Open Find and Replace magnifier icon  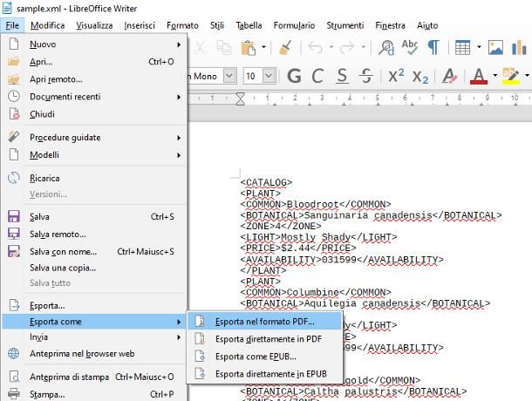pyautogui.click(x=386, y=47)
